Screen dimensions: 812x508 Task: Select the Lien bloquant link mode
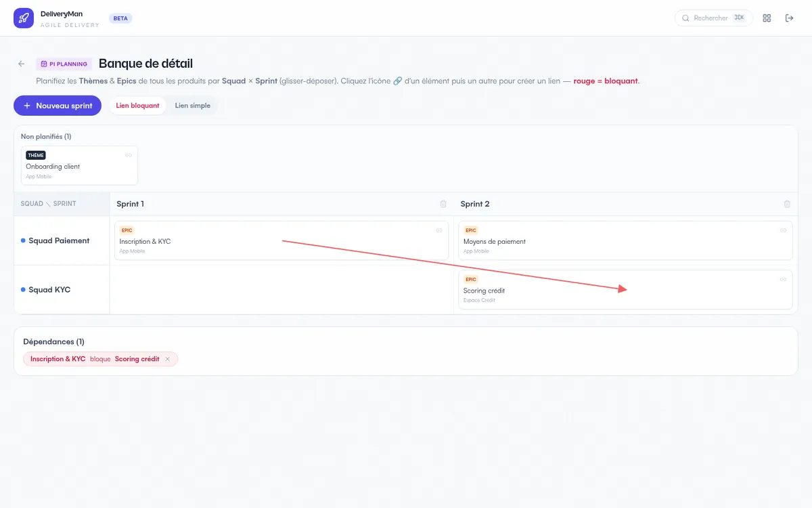coord(138,106)
